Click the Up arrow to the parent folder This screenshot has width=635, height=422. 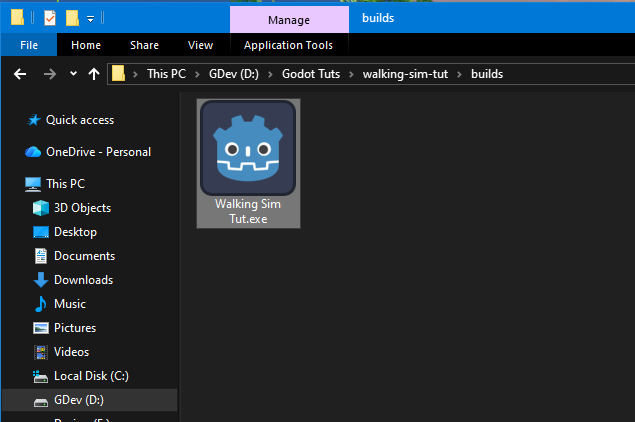coord(94,74)
